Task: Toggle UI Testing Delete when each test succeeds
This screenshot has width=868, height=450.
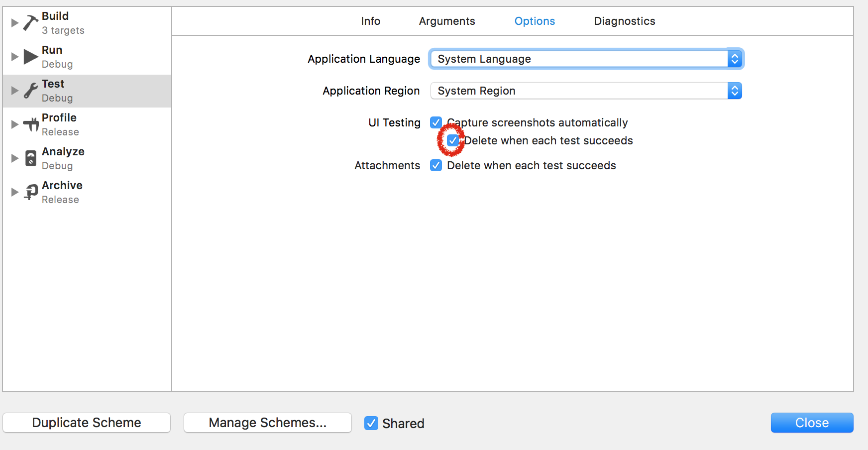Action: [453, 140]
